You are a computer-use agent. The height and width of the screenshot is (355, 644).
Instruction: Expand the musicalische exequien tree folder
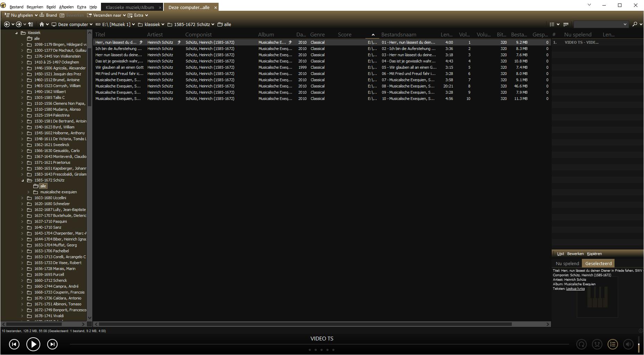(x=28, y=192)
